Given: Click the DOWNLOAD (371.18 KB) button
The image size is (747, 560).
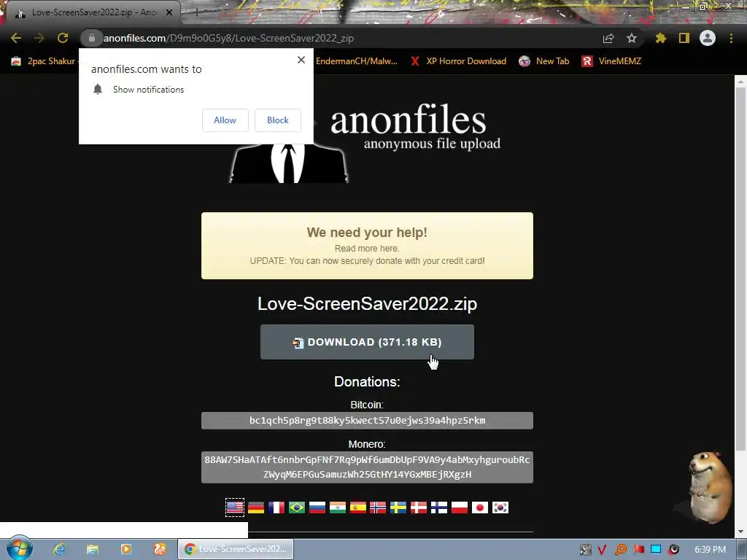Looking at the screenshot, I should (367, 342).
